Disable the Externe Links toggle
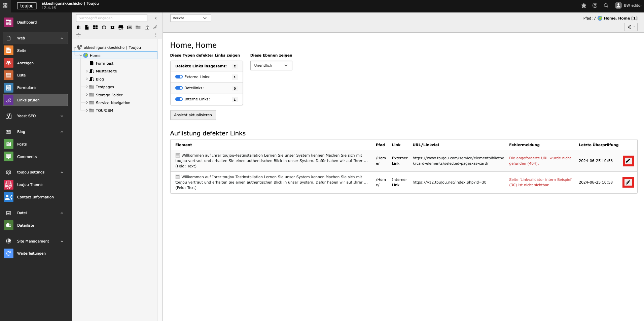The image size is (644, 321). pyautogui.click(x=179, y=77)
